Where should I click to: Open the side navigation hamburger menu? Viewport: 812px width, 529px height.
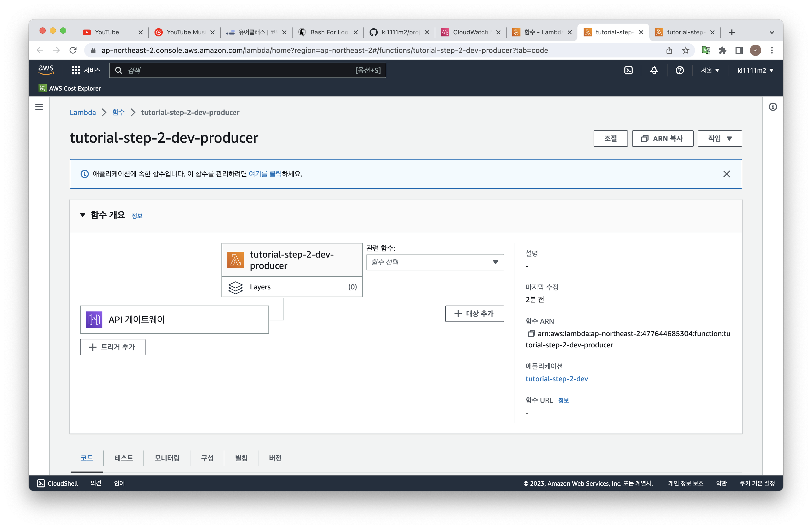tap(39, 107)
